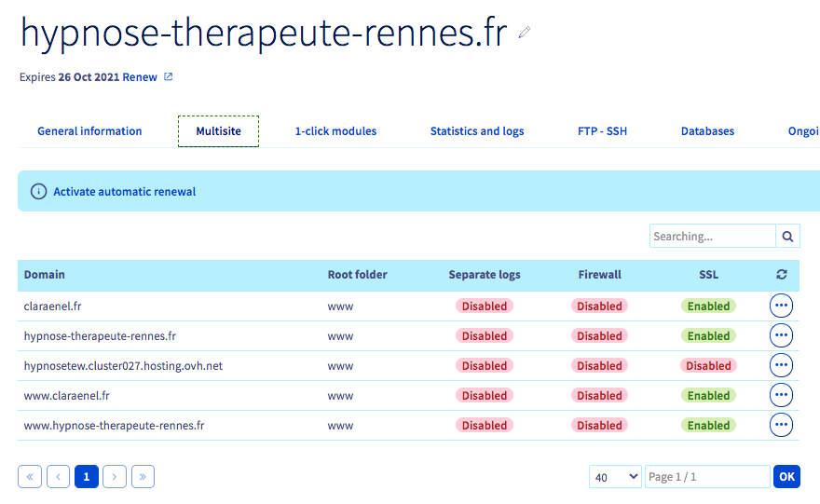This screenshot has width=820, height=504.
Task: Go to the first page with double-arrow
Action: [x=30, y=477]
